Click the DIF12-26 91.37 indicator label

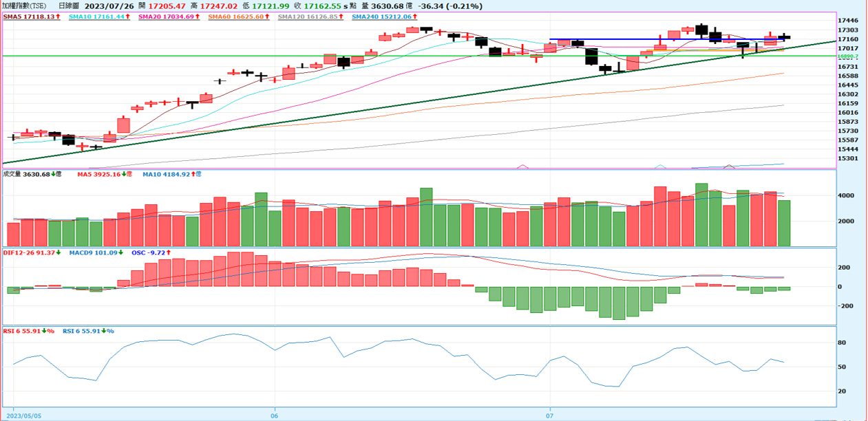(x=33, y=252)
